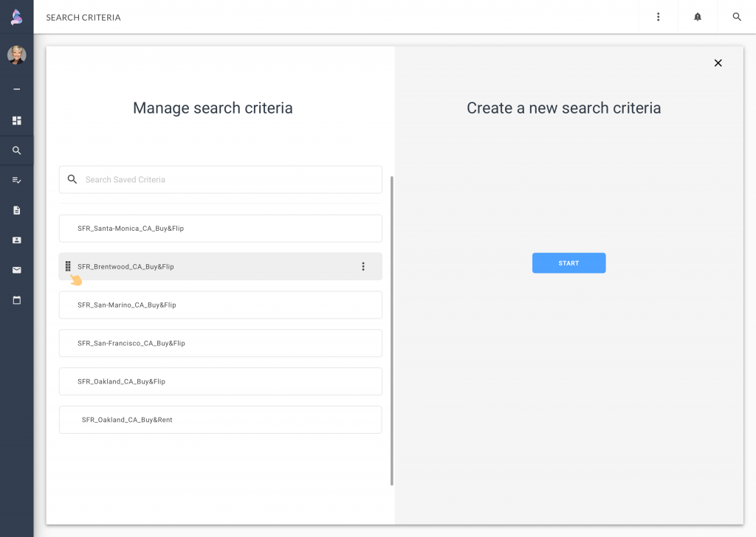The image size is (756, 537).
Task: Click the app logo at the top left
Action: point(16,16)
